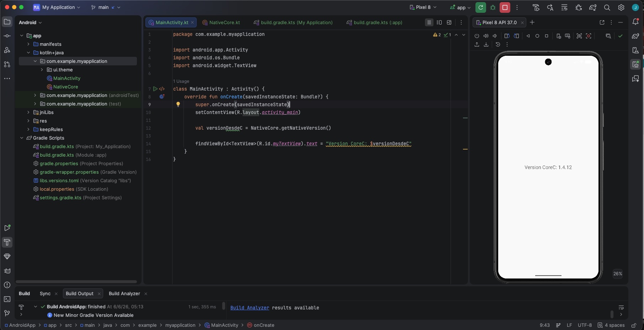This screenshot has height=330, width=644.
Task: Start emulator screen recording icon
Action: pyautogui.click(x=589, y=36)
